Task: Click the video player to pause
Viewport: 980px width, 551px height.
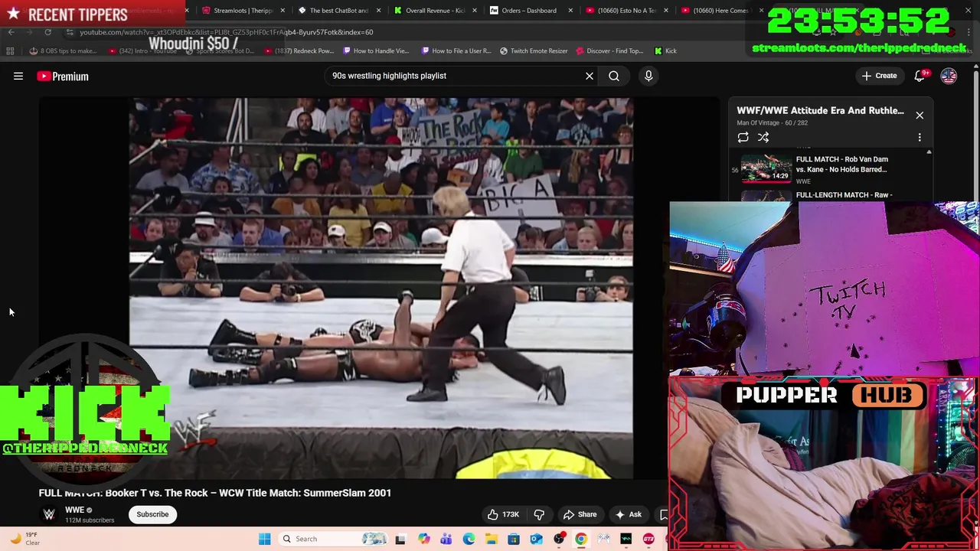Action: (381, 288)
